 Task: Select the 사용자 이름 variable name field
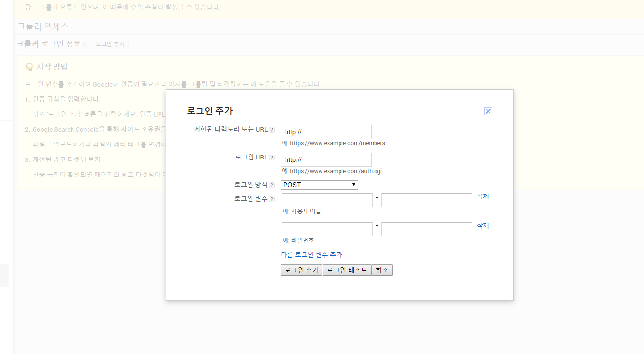(327, 200)
